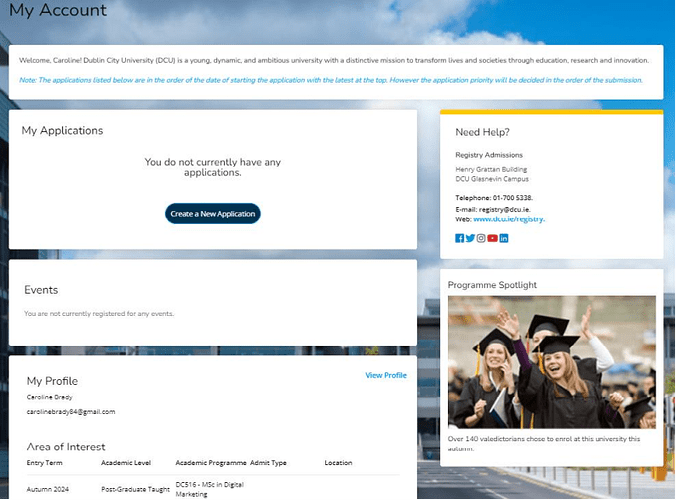Select the Autumn 2024 area of interest row
Screen dimensions: 676x500
[50, 489]
